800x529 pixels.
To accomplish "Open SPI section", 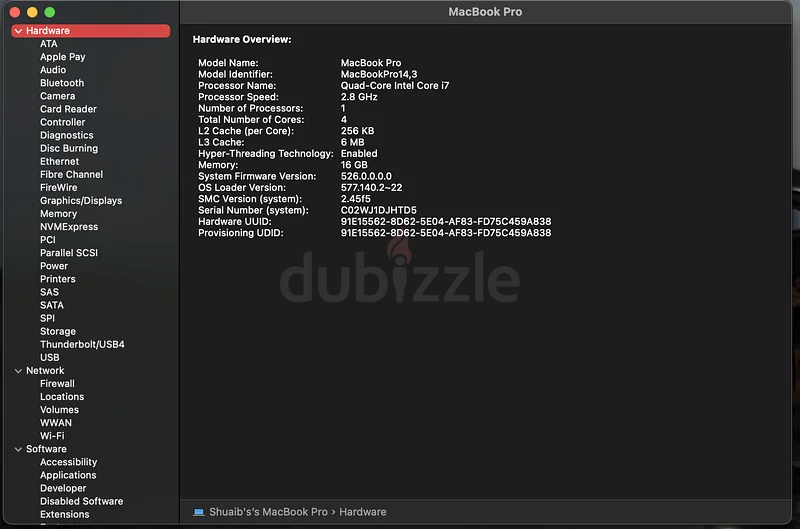I will tap(47, 318).
